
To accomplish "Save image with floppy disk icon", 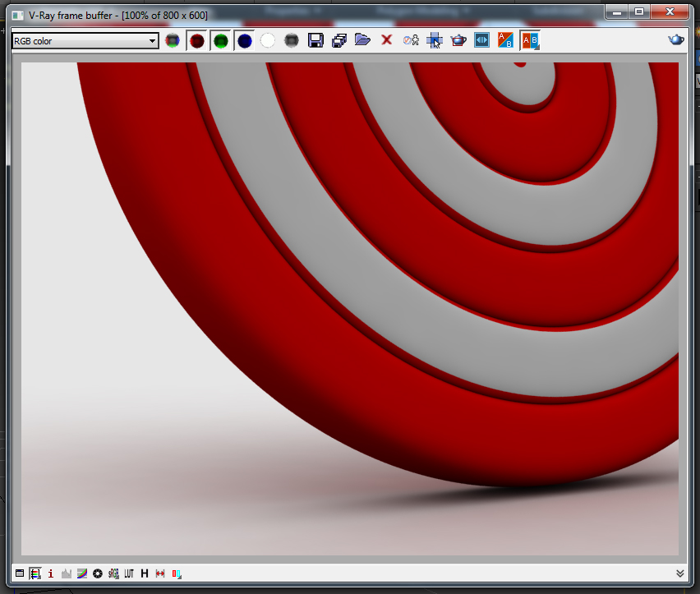I will click(x=315, y=40).
